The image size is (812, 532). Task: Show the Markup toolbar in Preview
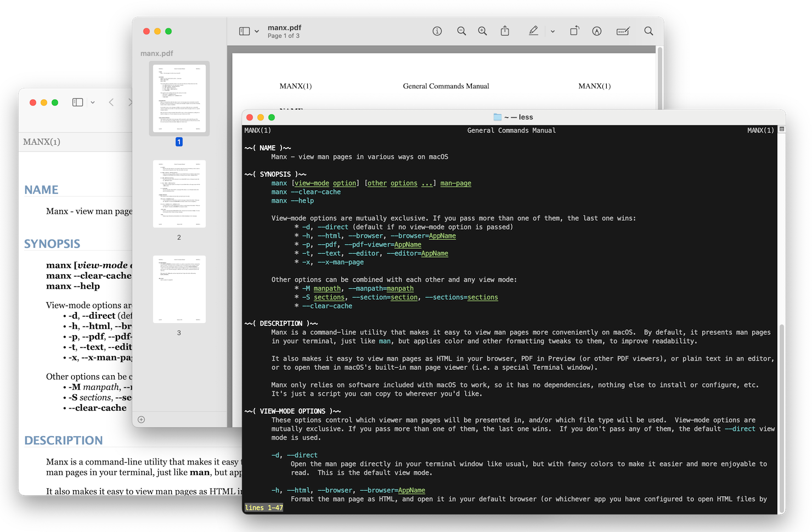coord(597,31)
